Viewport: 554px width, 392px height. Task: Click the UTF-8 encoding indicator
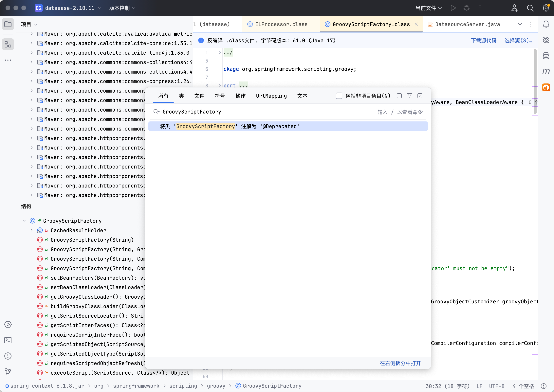[497, 386]
